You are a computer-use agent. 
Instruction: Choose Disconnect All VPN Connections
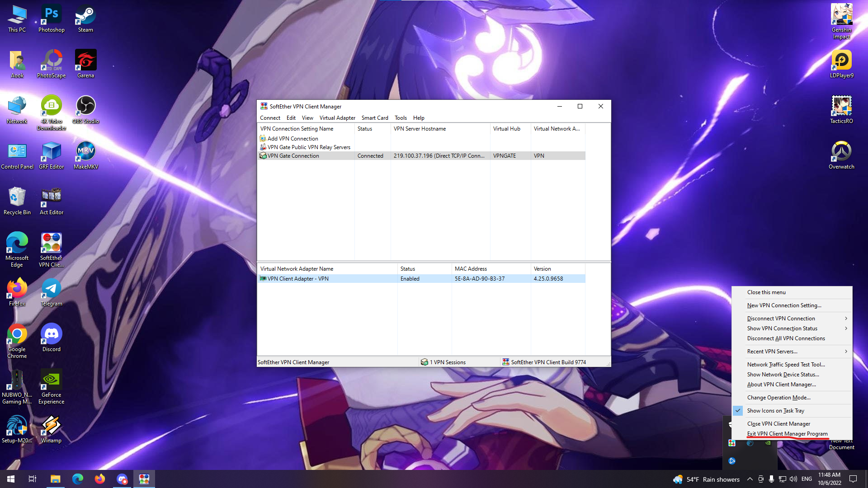[792, 338]
